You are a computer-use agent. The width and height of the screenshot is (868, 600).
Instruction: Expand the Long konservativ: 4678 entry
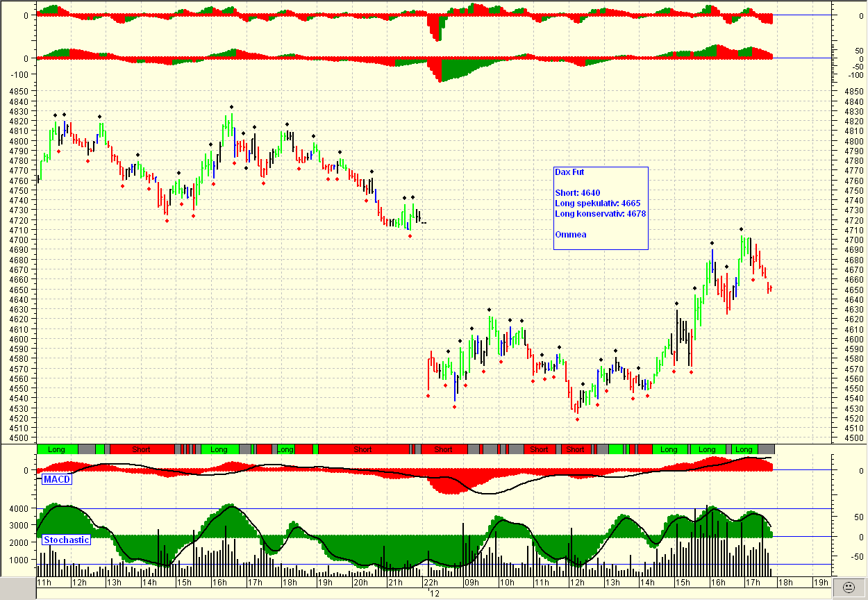point(599,214)
